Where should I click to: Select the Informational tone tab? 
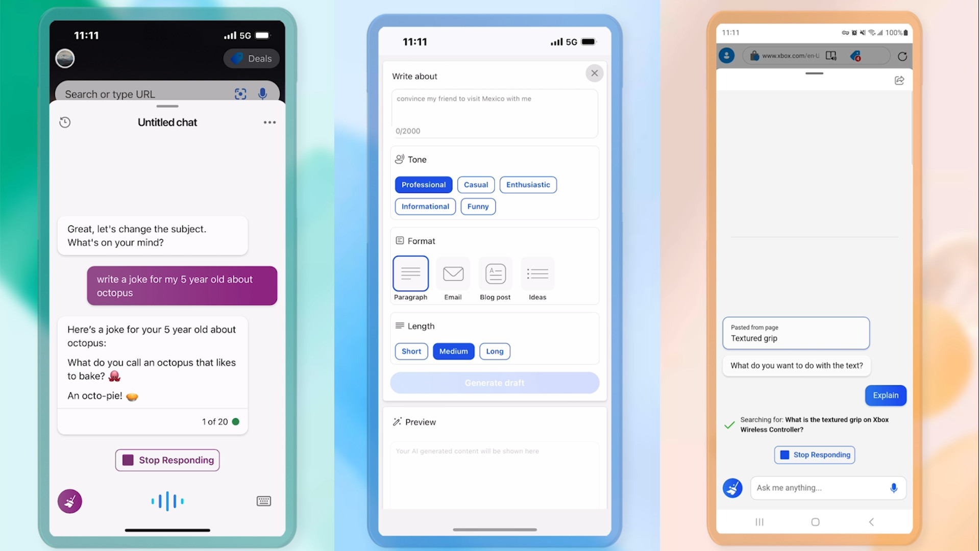425,207
